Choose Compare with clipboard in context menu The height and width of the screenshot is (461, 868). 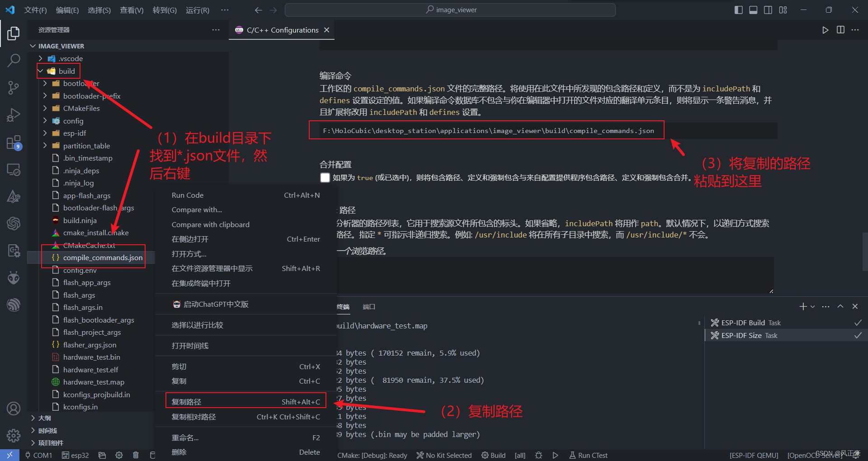click(x=246, y=224)
